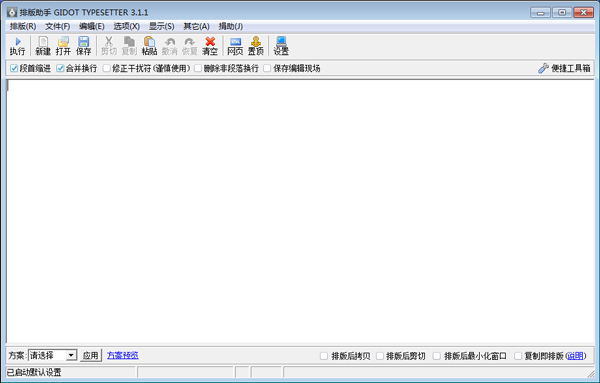Create a new document with 新建
Viewport: 600px width, 383px height.
(43, 46)
